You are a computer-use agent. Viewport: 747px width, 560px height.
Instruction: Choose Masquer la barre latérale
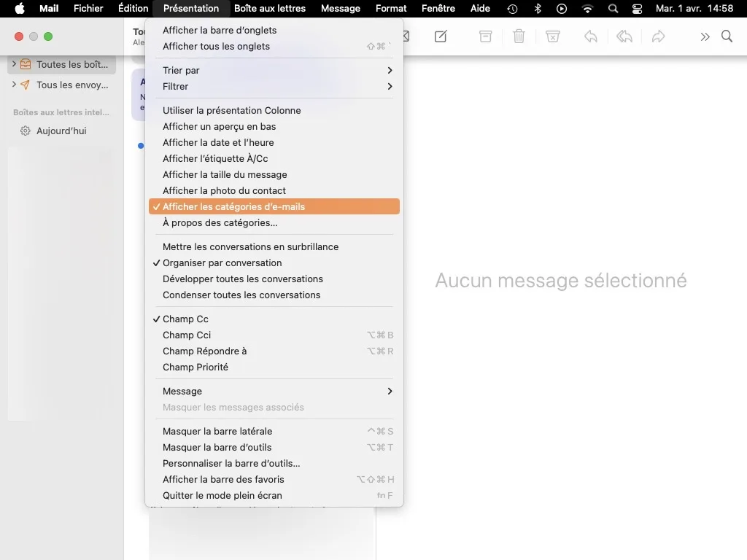click(x=274, y=431)
